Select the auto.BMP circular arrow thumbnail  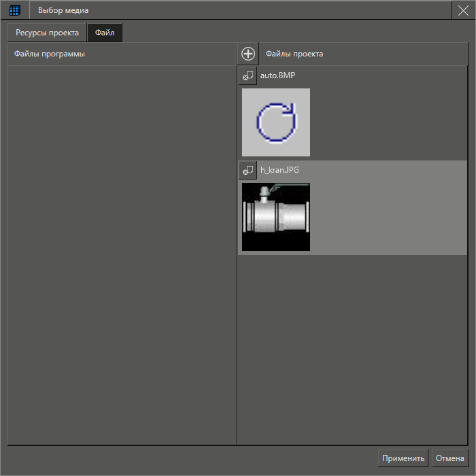tap(276, 122)
